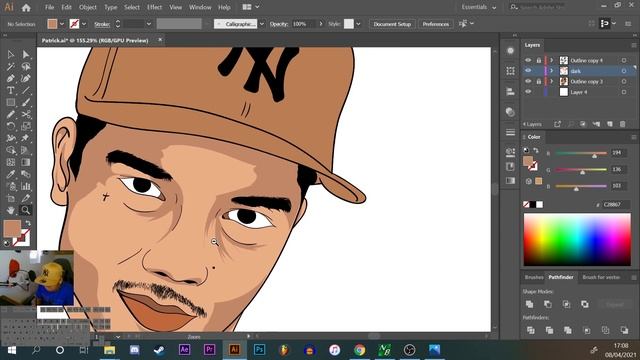Click the red R slider track
This screenshot has height=360, width=640.
[x=581, y=153]
